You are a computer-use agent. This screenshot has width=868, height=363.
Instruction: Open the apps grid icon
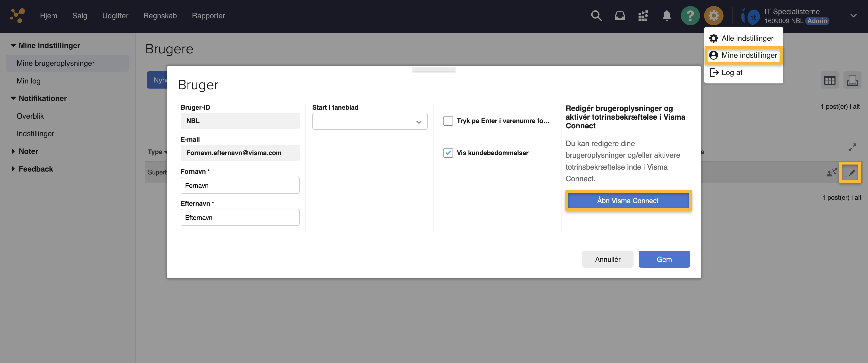[643, 16]
